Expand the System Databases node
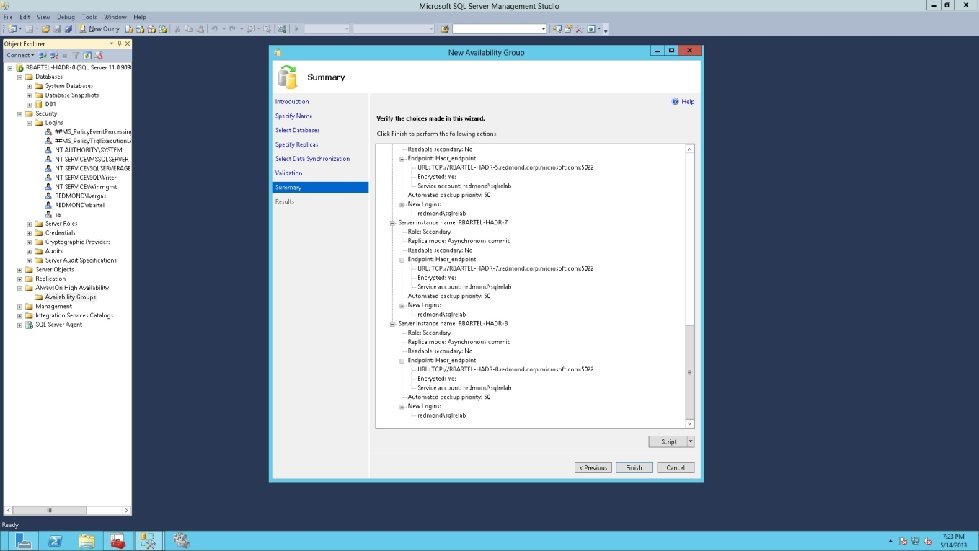 (29, 86)
